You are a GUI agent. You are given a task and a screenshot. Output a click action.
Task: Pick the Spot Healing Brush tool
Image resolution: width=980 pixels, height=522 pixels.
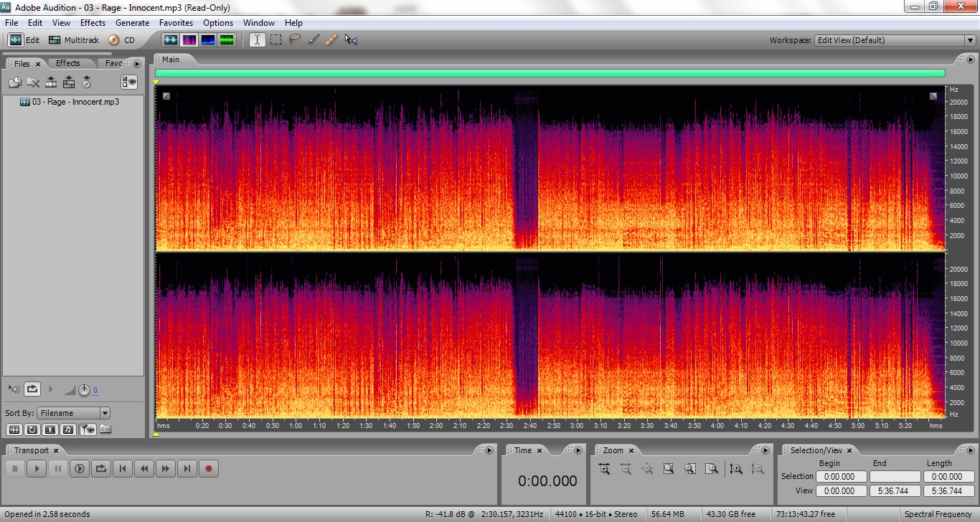331,40
